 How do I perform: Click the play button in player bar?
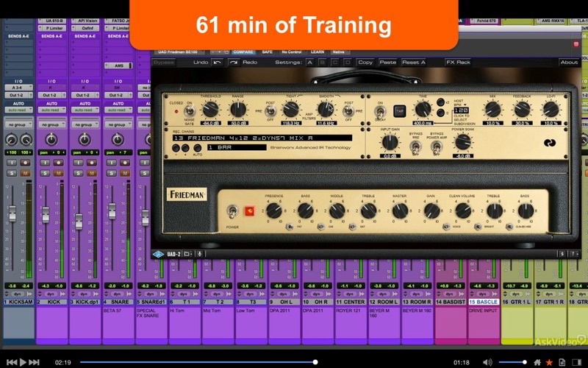(x=23, y=362)
